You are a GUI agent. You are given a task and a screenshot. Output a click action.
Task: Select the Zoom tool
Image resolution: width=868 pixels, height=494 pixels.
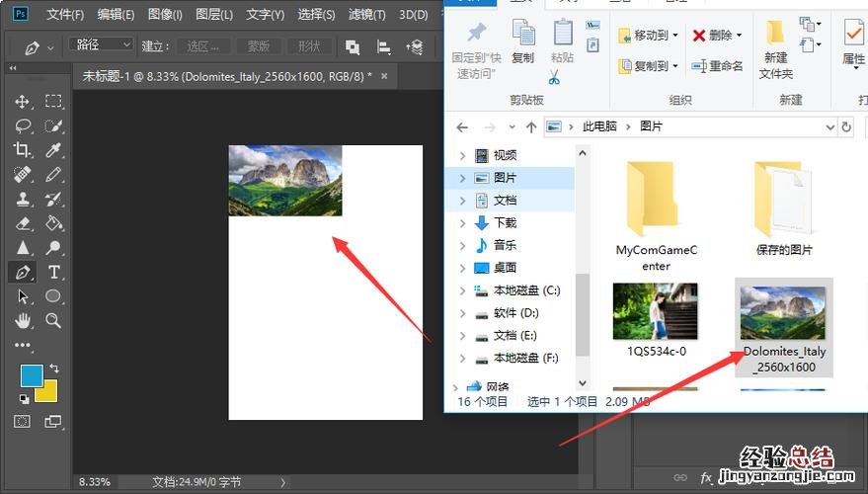pos(54,321)
